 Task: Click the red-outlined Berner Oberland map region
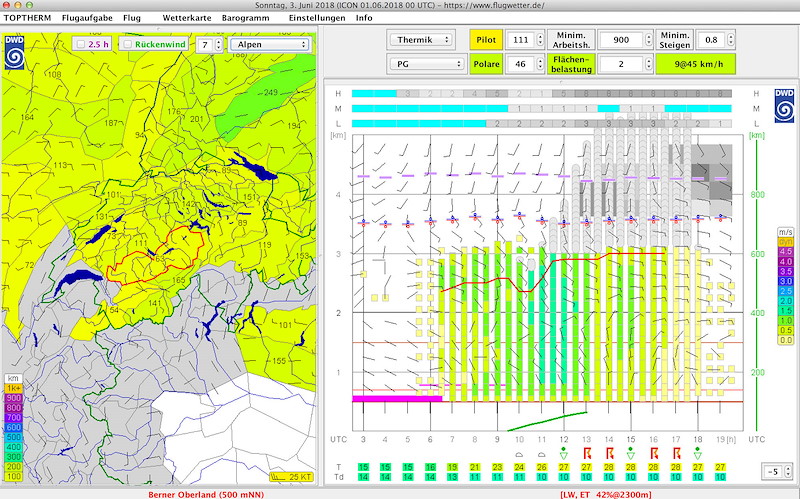point(156,258)
